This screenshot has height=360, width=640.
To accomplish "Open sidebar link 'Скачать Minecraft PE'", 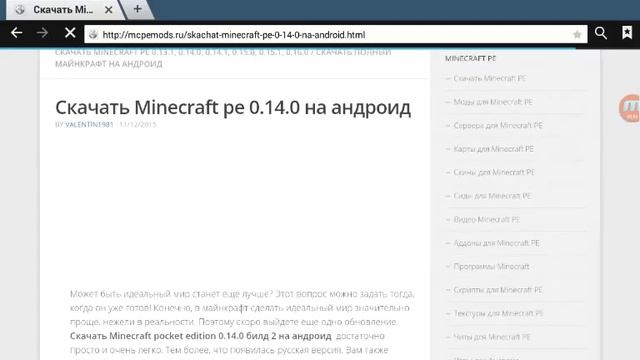I will pos(490,78).
